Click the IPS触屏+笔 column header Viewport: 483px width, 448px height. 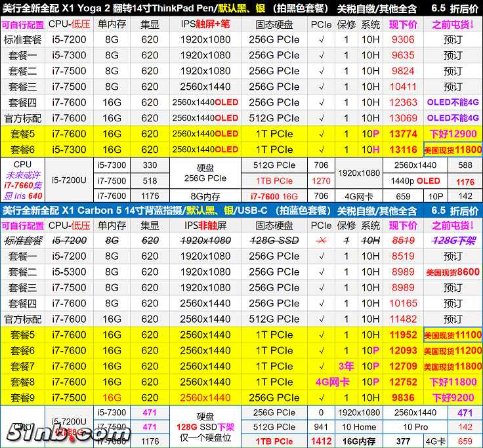tap(205, 24)
